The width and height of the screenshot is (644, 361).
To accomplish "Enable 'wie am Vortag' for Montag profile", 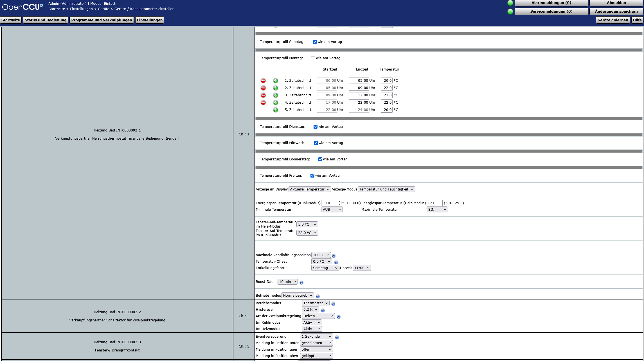I will point(313,58).
